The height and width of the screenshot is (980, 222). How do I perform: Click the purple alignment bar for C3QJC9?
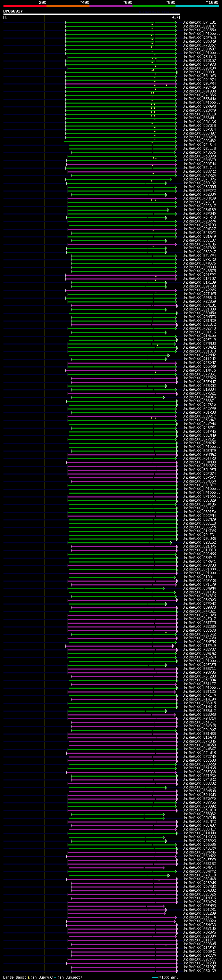(125, 971)
